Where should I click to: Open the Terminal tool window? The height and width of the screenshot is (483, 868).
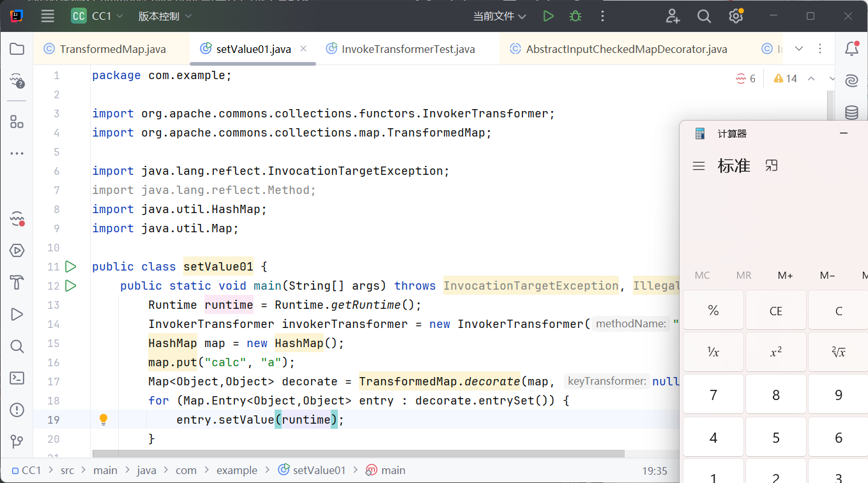click(17, 378)
